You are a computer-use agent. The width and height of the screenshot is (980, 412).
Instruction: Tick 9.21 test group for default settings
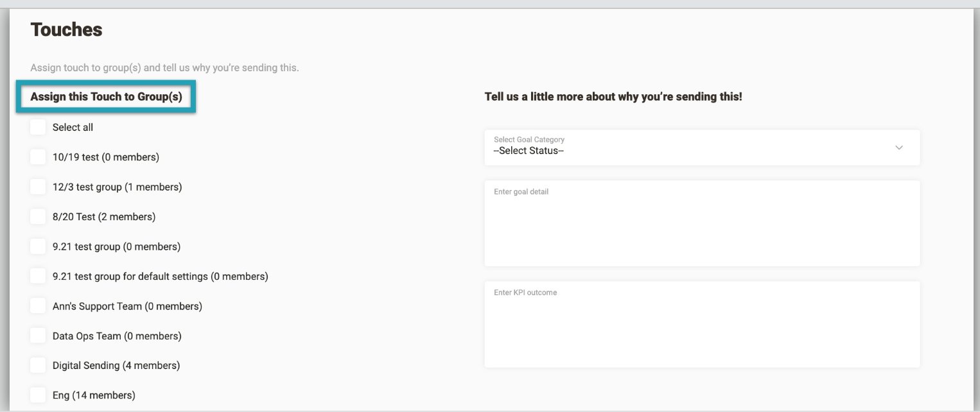point(38,277)
